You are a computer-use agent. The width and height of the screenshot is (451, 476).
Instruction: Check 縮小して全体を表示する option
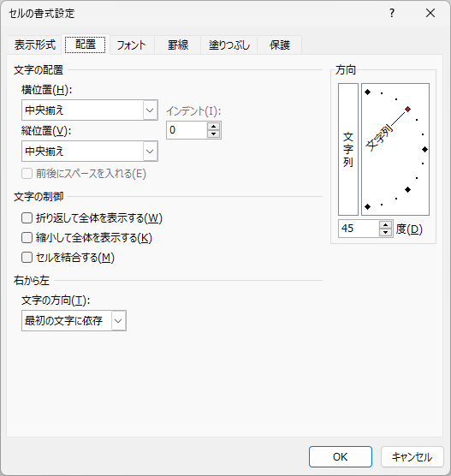point(27,238)
